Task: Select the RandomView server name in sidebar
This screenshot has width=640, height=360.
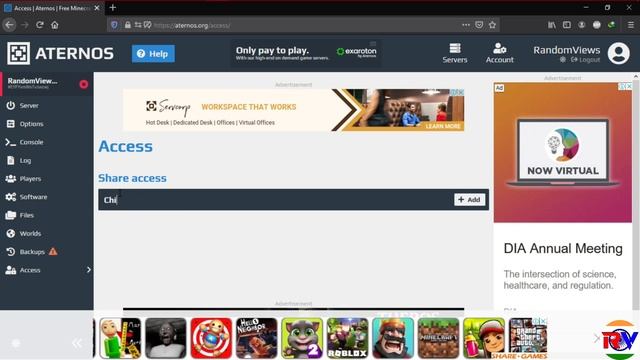Action: point(33,81)
